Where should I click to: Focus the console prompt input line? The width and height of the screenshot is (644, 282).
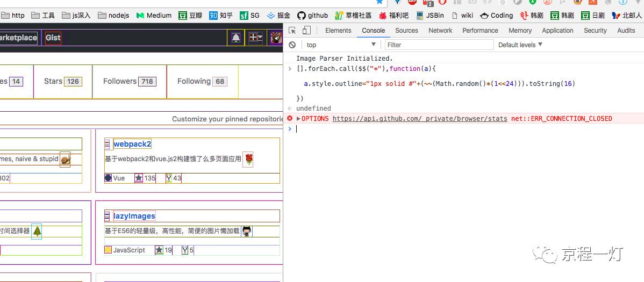[468, 129]
